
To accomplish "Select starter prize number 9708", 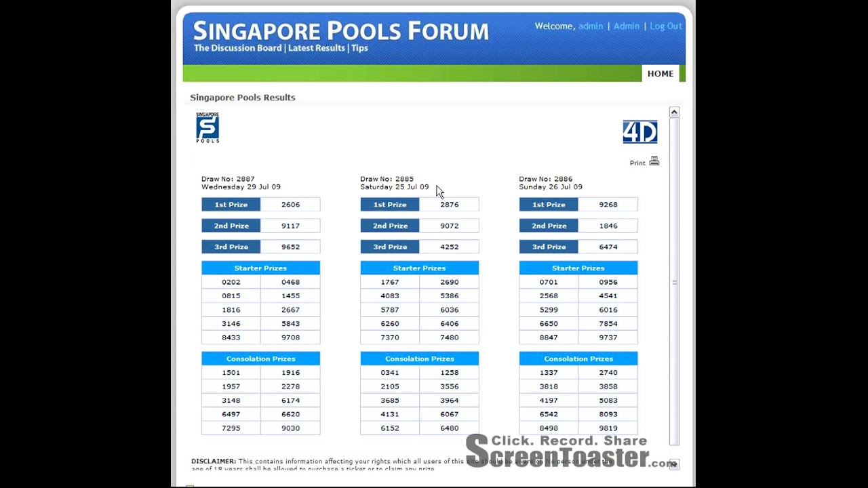I will [x=290, y=338].
